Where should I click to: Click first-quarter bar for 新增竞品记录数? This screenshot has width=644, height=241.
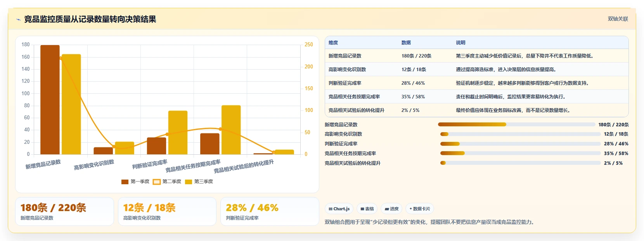coord(50,100)
